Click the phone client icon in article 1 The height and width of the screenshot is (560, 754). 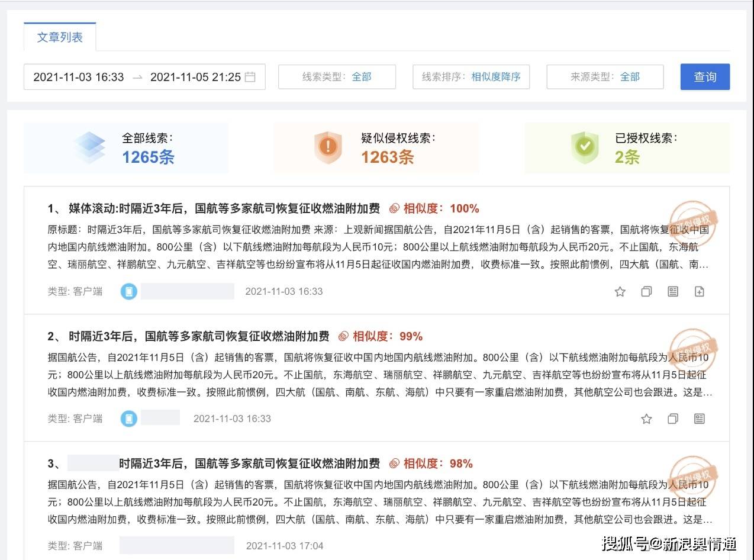point(128,291)
